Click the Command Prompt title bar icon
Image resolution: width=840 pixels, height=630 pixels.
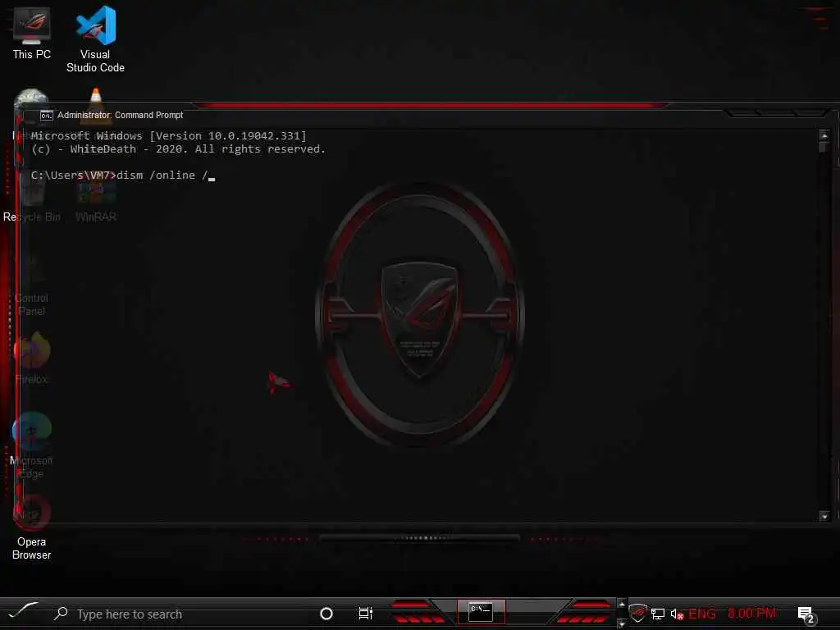(47, 115)
